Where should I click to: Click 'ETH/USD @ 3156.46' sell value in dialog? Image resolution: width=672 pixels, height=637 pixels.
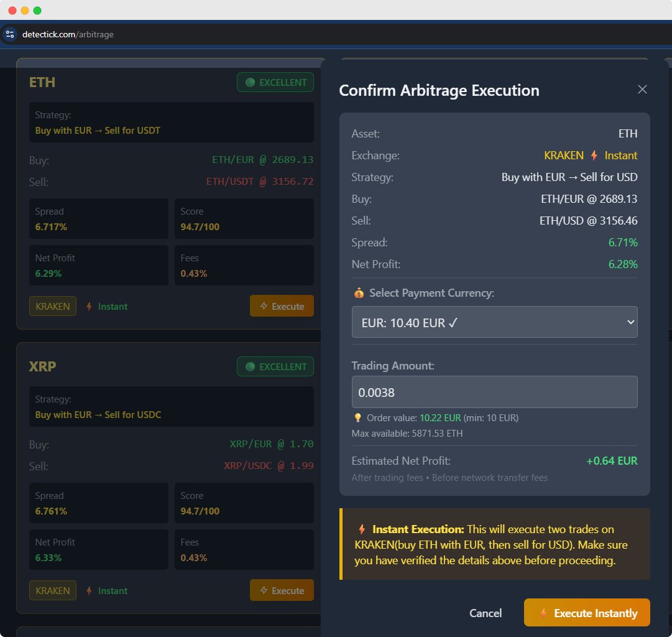pyautogui.click(x=589, y=220)
